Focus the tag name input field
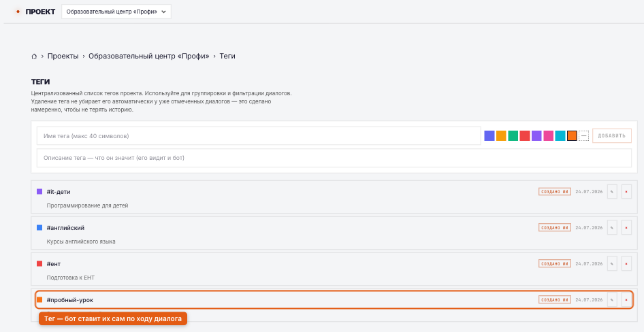The height and width of the screenshot is (332, 644). 259,136
